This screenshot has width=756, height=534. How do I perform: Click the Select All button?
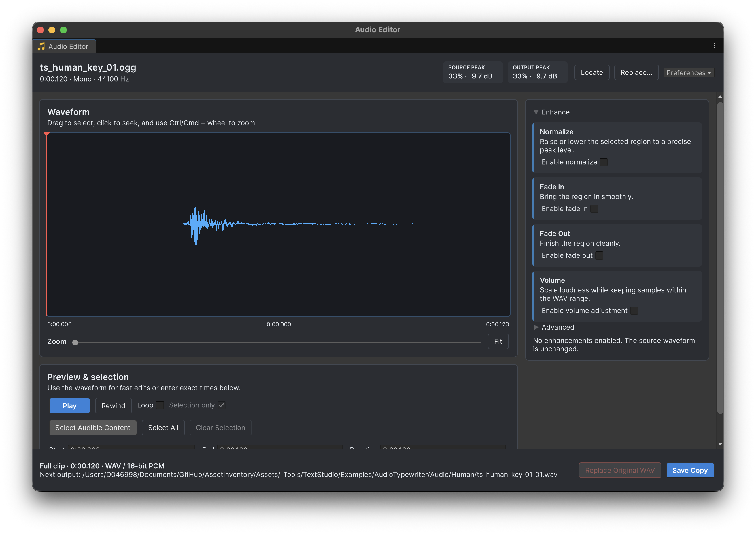163,428
